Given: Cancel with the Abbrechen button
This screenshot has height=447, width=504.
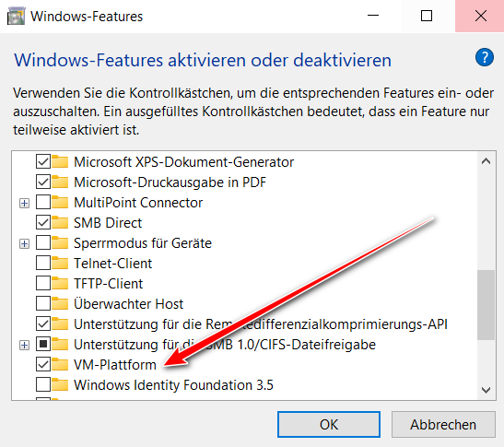Looking at the screenshot, I should [x=443, y=425].
